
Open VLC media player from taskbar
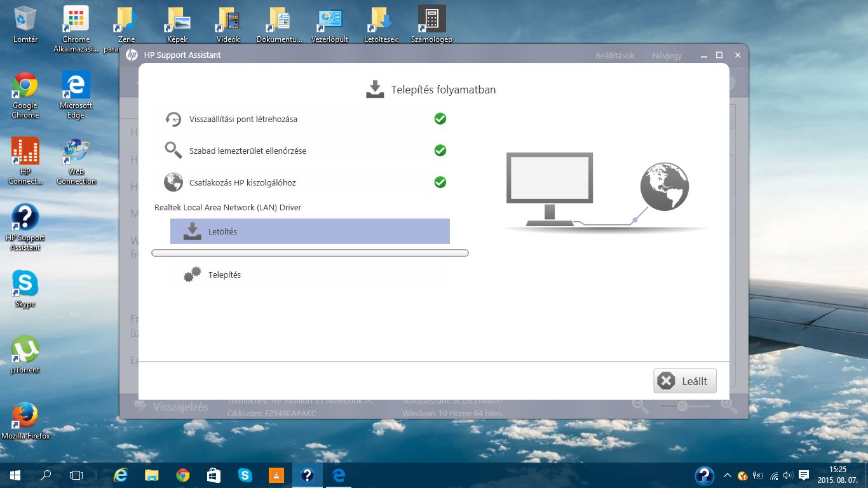pyautogui.click(x=276, y=475)
